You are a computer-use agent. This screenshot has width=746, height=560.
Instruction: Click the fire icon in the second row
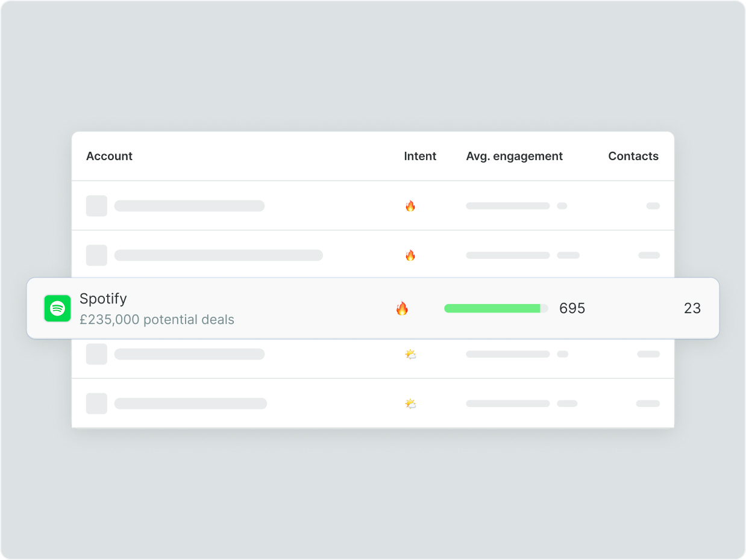[x=410, y=255]
